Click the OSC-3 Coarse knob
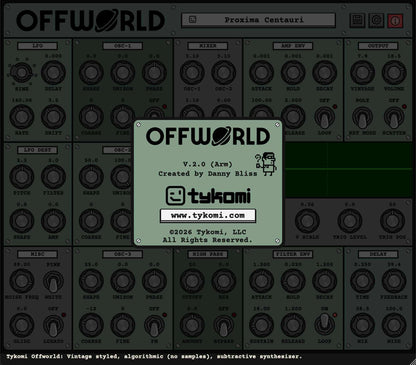This screenshot has height=365, width=416. pyautogui.click(x=91, y=325)
